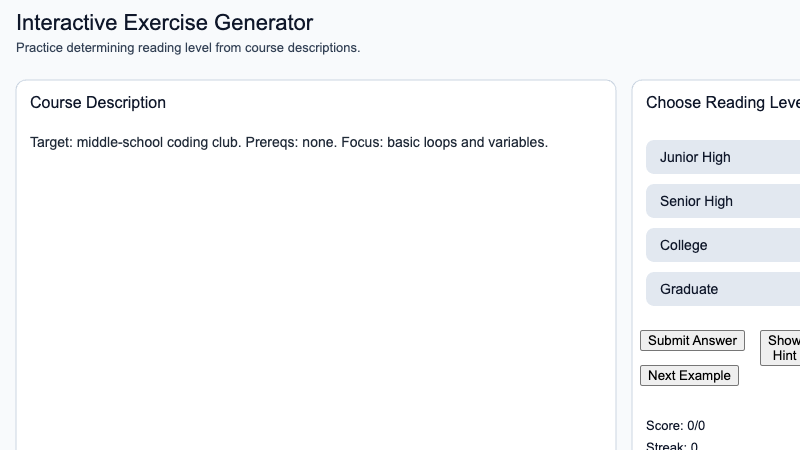
Task: Pick College as the reading level
Action: point(722,245)
